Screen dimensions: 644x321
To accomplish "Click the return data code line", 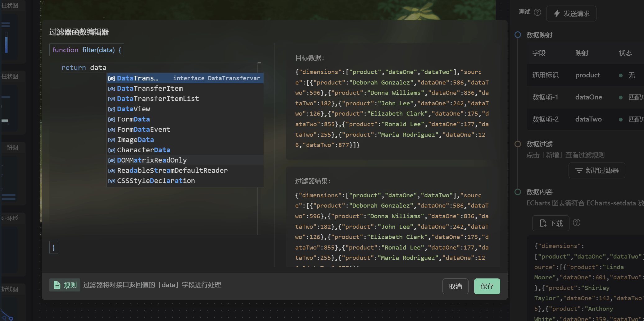I will pos(84,67).
